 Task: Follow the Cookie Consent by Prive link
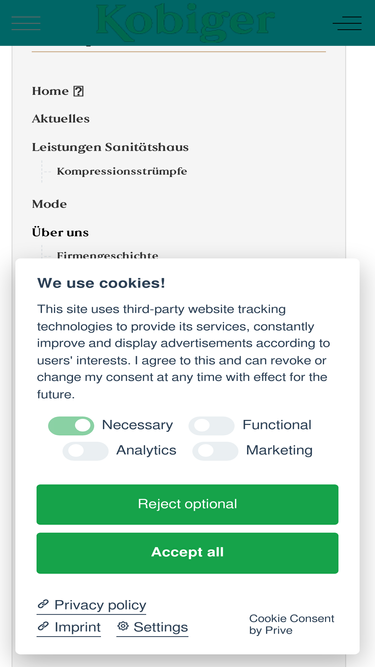292,624
